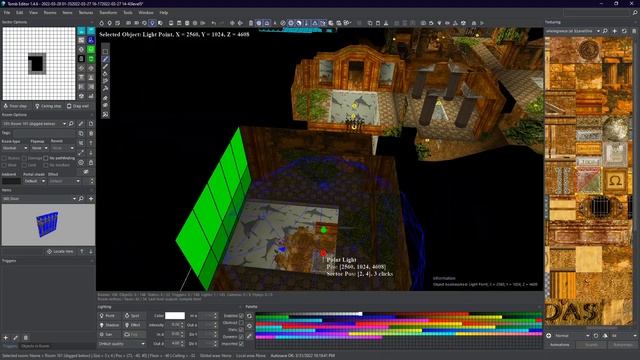The image size is (640, 360).
Task: Toggle the light Imported checkbox
Action: (241, 344)
